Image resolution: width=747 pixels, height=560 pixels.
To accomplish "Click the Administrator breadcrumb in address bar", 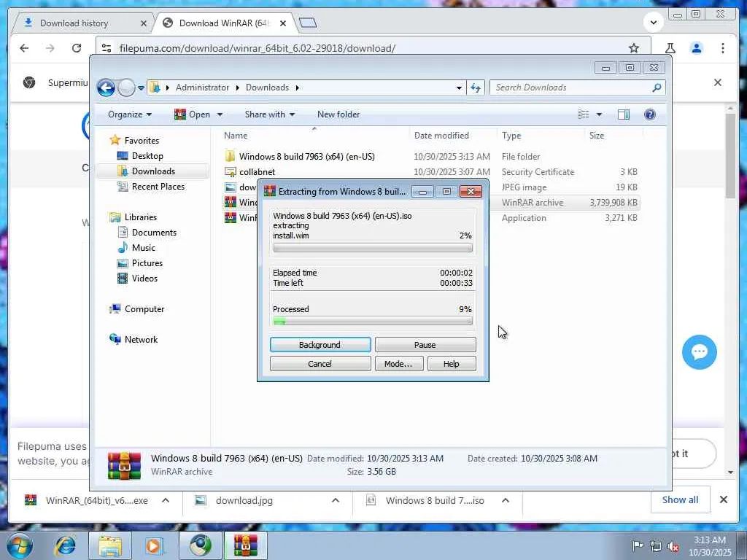I will point(202,87).
